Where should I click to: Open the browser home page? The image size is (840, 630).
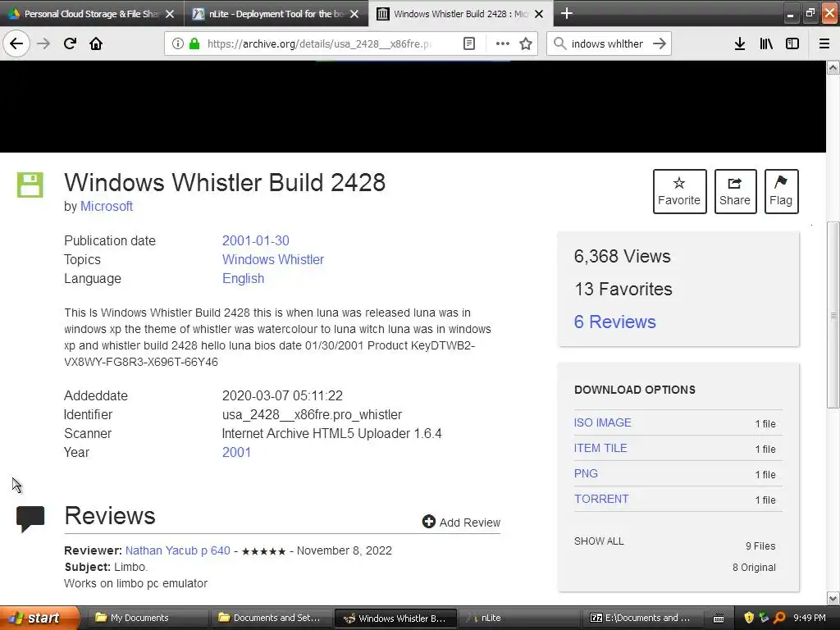[96, 43]
